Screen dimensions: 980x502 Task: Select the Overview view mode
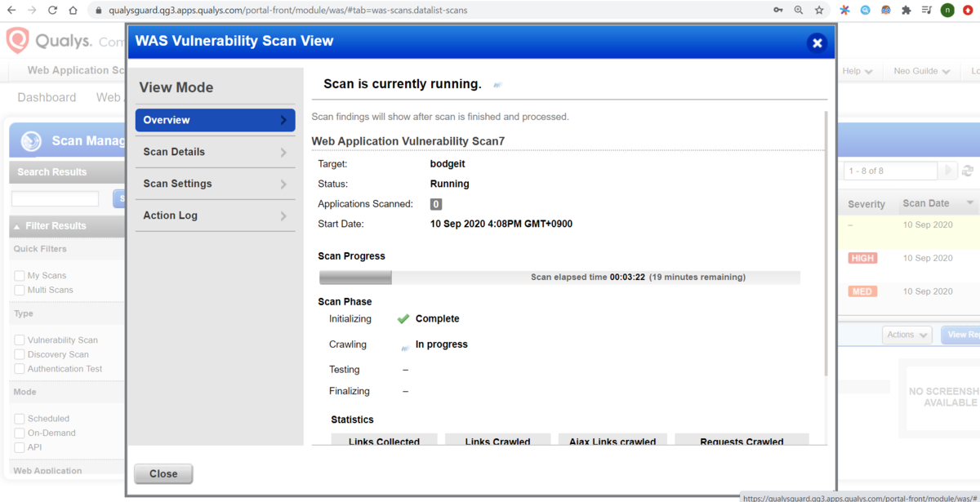coord(216,120)
